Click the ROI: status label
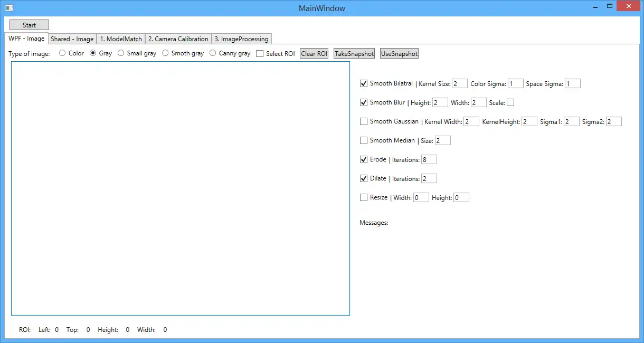Image resolution: width=644 pixels, height=343 pixels. (25, 330)
